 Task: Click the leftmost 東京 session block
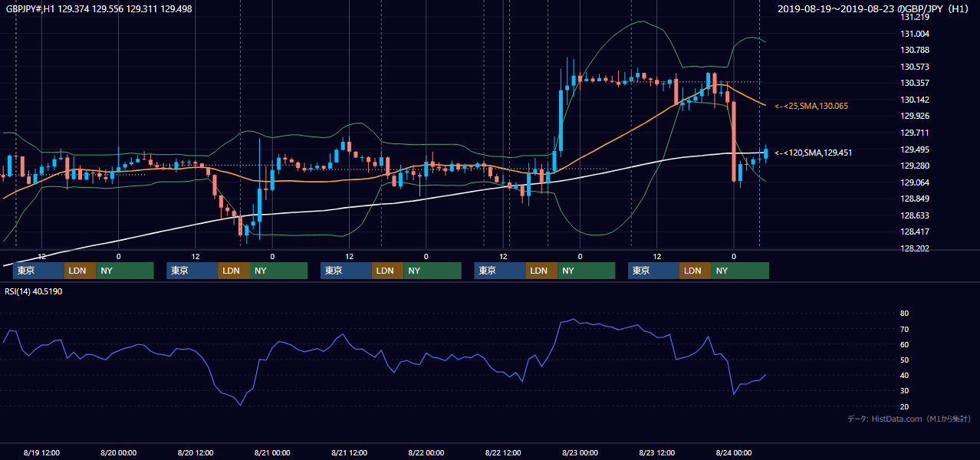coord(38,271)
